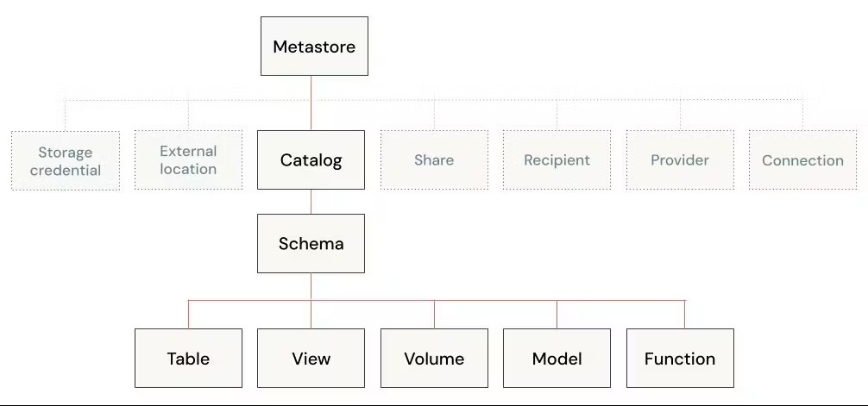This screenshot has width=868, height=406.
Task: Select the Catalog node
Action: 311,160
